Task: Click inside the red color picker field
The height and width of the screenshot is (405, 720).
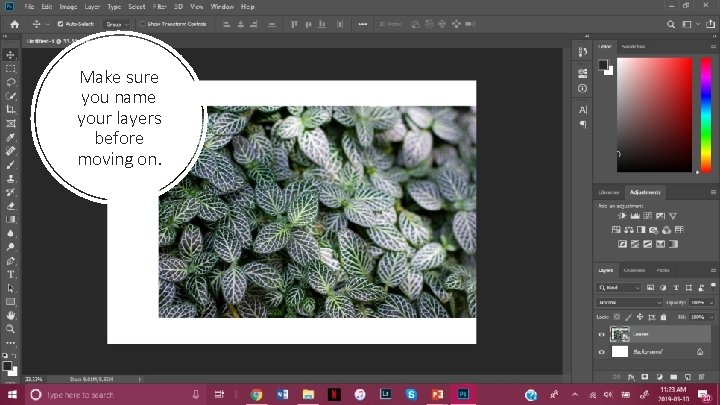Action: pyautogui.click(x=654, y=115)
